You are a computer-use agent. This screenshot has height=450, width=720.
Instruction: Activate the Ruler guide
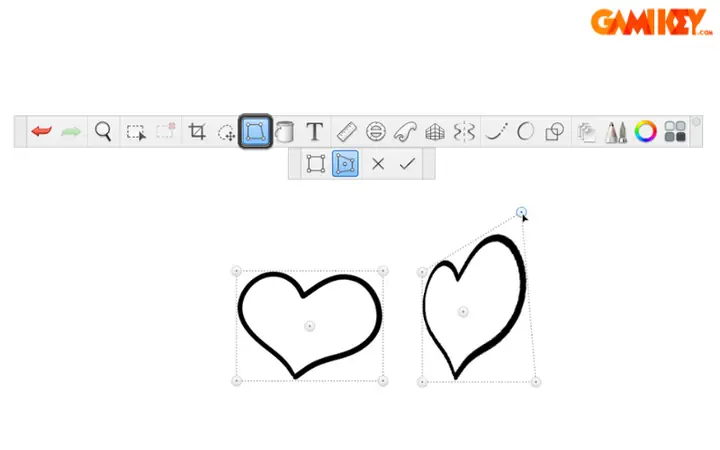click(347, 131)
